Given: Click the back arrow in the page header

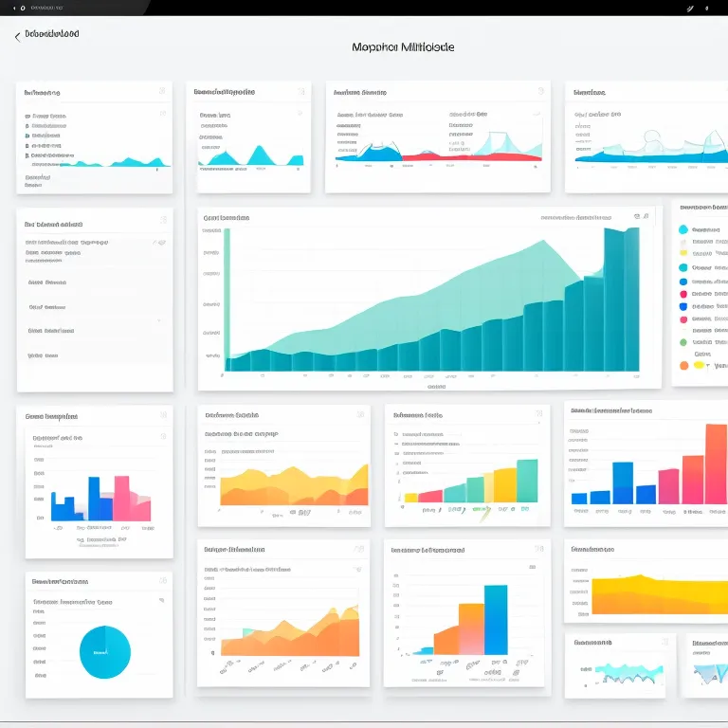Looking at the screenshot, I should click(x=17, y=37).
